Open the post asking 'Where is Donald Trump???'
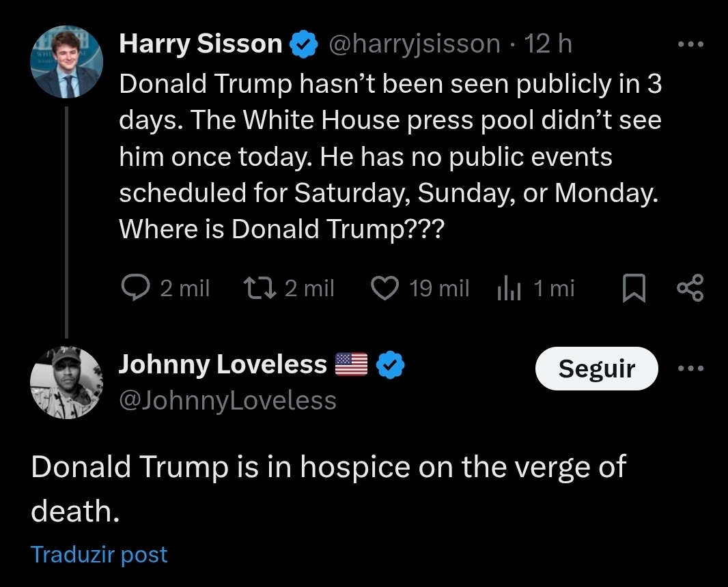 (x=389, y=157)
